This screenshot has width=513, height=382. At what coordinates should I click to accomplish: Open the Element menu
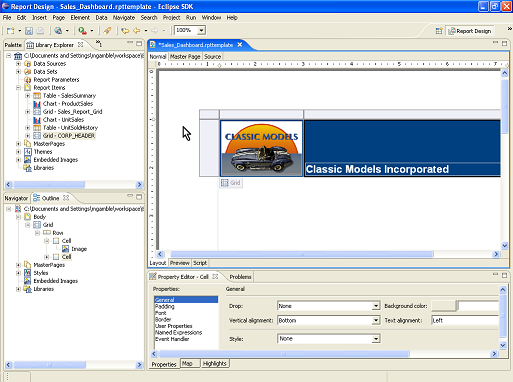[80, 17]
